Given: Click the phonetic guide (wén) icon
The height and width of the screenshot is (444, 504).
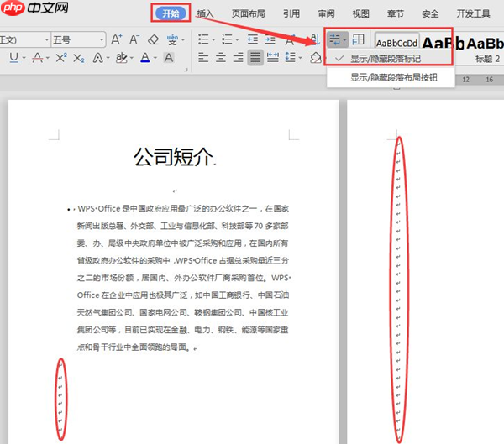Looking at the screenshot, I should (x=172, y=39).
